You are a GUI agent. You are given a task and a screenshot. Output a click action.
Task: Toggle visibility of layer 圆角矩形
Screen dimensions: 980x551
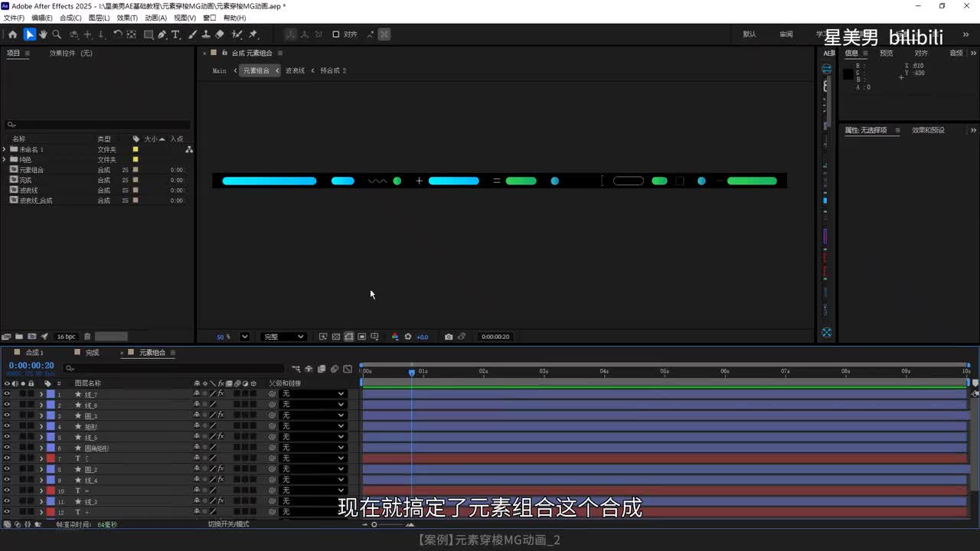7,448
